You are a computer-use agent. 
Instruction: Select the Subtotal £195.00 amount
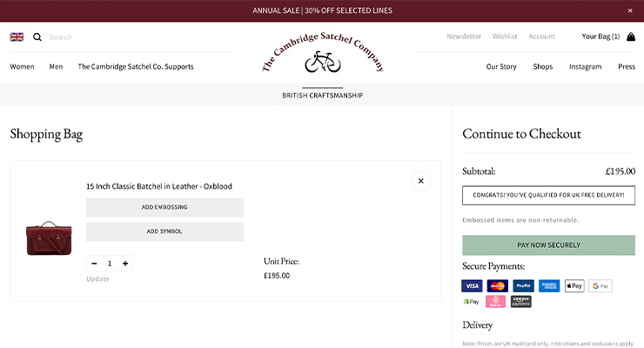[x=621, y=171]
